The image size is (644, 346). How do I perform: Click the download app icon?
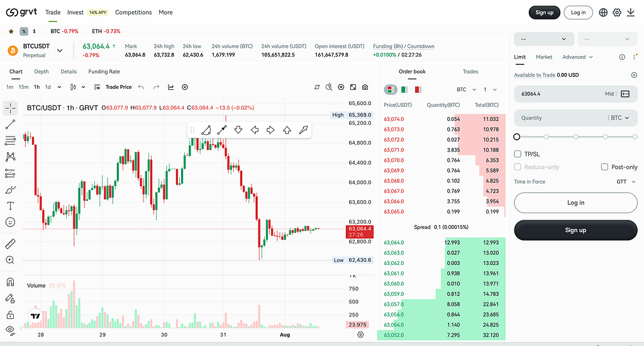[x=631, y=13]
